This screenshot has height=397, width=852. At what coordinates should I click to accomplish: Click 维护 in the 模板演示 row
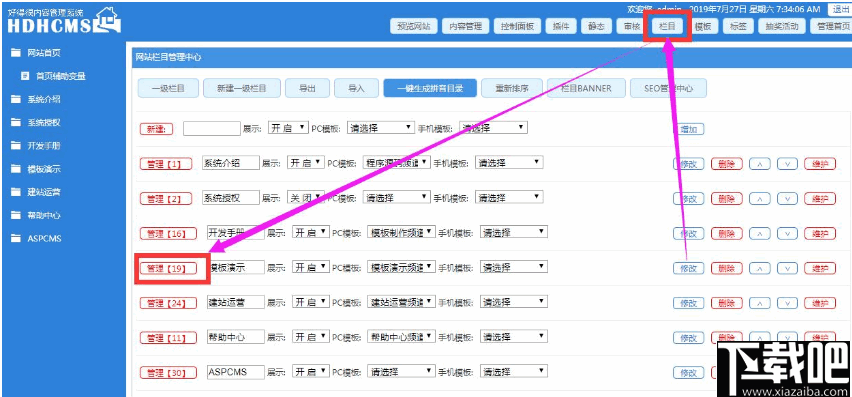pyautogui.click(x=820, y=268)
